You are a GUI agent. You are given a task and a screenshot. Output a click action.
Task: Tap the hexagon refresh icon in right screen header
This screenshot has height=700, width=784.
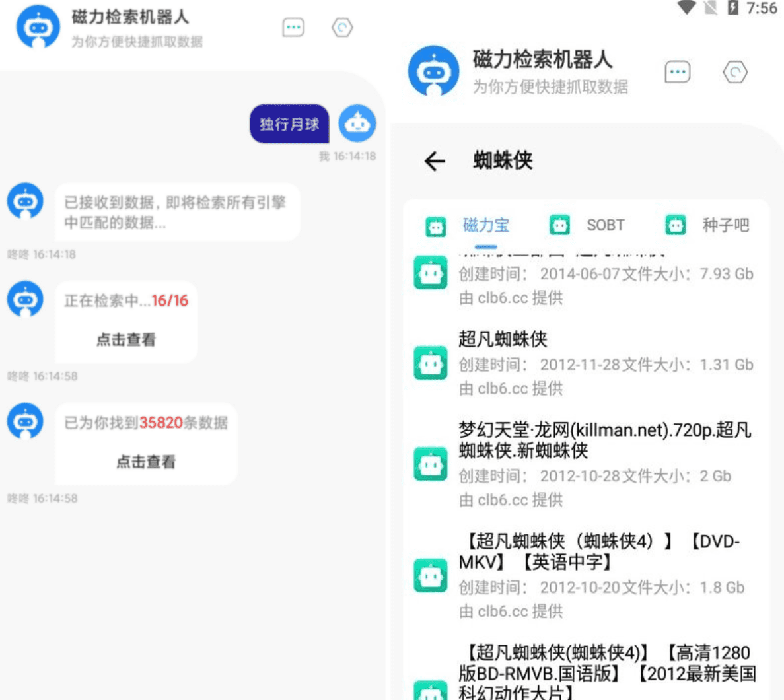click(x=735, y=73)
